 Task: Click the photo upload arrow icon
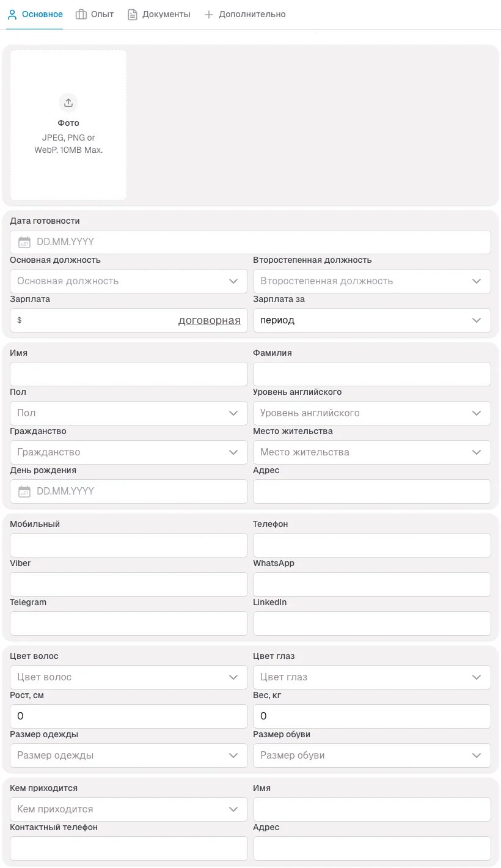click(x=68, y=103)
